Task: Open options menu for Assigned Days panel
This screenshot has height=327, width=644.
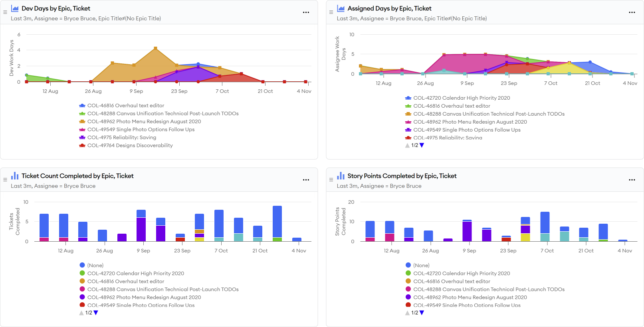Action: (632, 12)
